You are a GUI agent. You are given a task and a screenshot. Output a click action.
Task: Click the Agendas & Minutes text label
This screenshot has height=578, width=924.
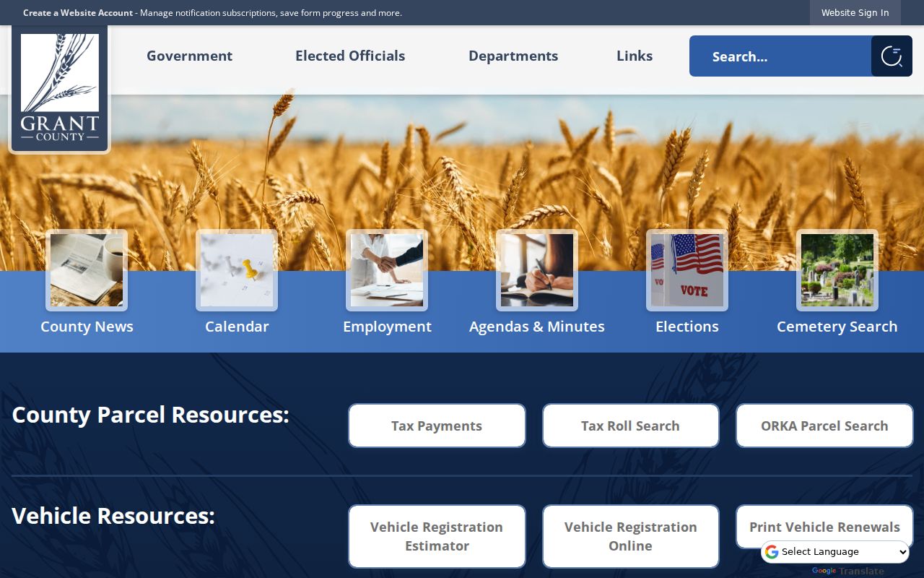[x=537, y=327]
